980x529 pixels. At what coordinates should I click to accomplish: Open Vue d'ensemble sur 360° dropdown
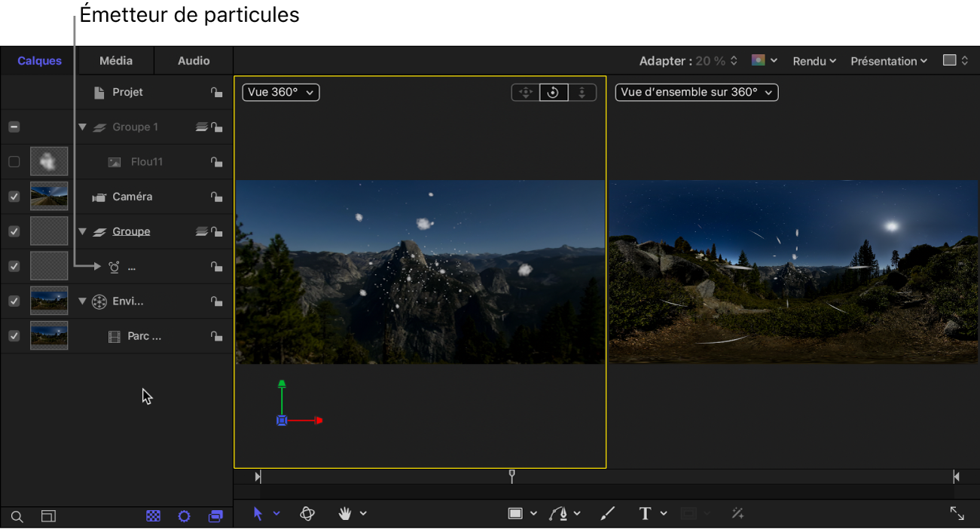tap(696, 92)
